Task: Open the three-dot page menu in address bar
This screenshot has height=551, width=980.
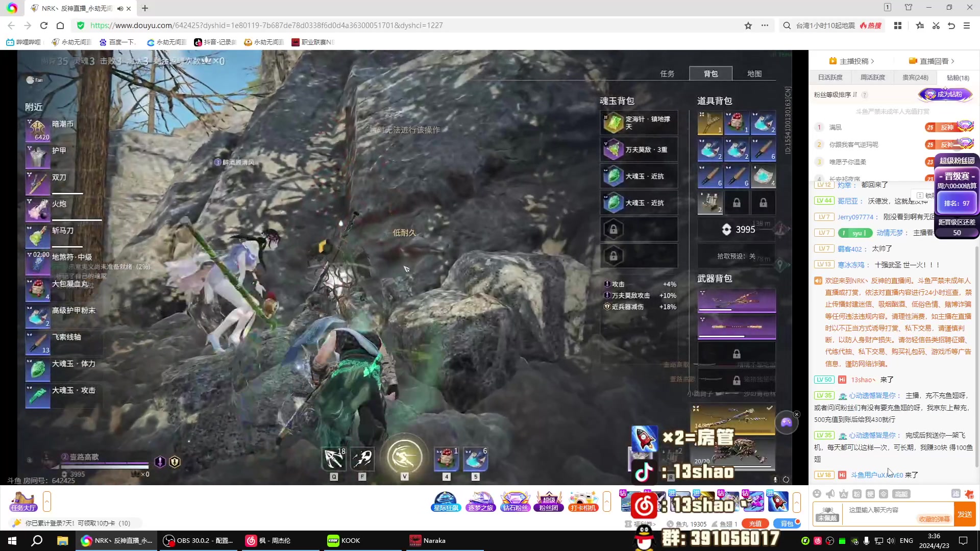Action: pos(765,26)
